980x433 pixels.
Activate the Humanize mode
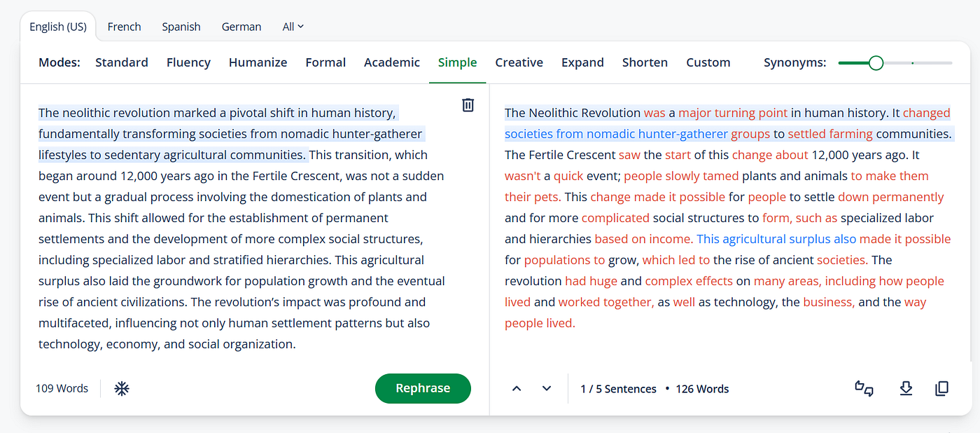[x=258, y=62]
